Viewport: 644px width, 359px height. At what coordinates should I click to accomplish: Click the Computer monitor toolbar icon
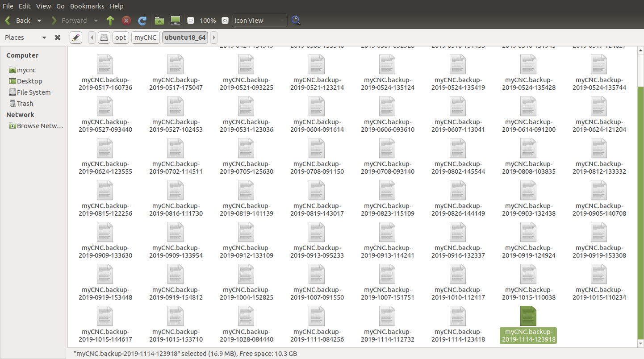pyautogui.click(x=176, y=21)
